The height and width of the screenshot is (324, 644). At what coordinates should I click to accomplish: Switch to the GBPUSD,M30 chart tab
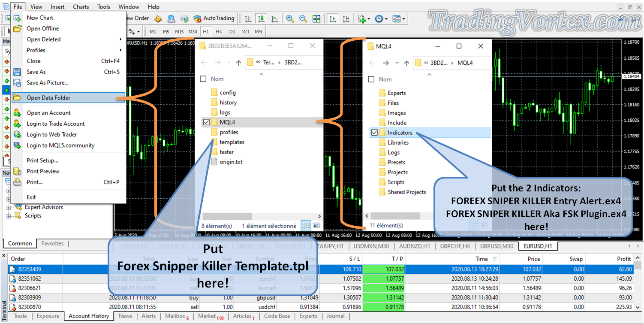pyautogui.click(x=497, y=246)
